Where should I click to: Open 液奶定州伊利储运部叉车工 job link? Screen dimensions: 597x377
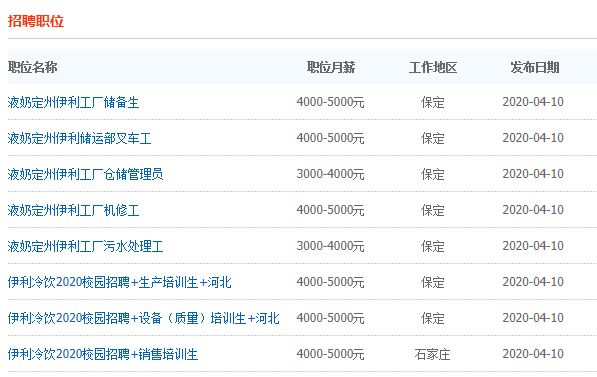tap(79, 138)
